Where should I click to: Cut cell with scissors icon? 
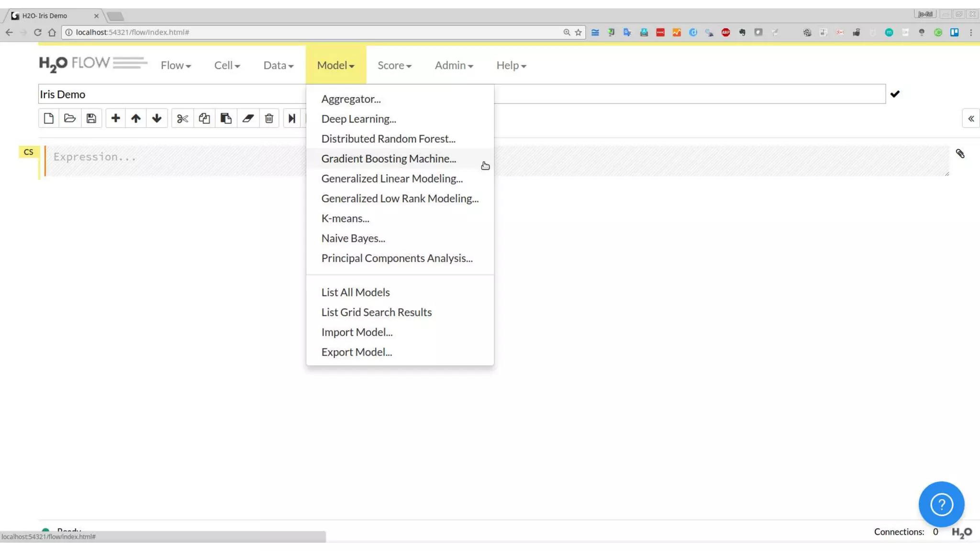(x=182, y=118)
